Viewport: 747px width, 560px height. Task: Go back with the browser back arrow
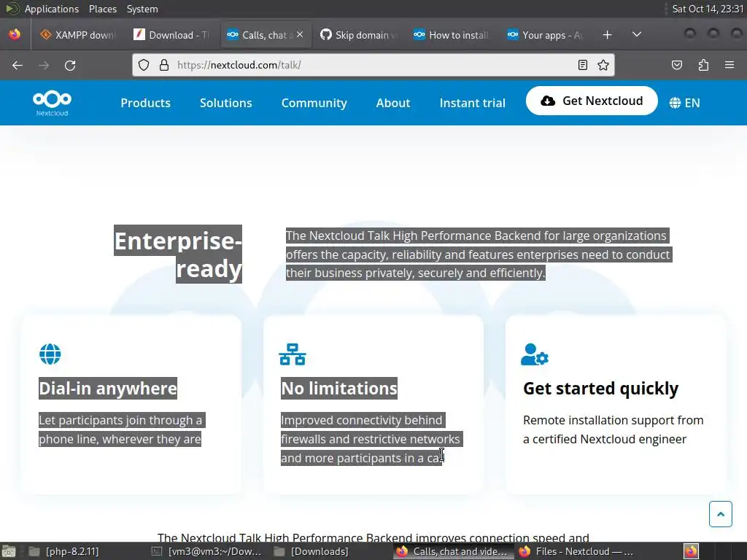tap(18, 65)
